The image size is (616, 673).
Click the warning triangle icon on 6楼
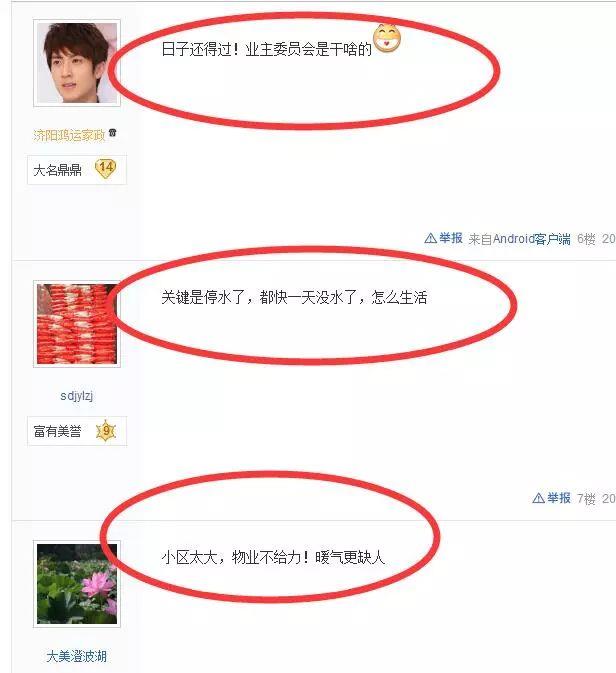431,238
